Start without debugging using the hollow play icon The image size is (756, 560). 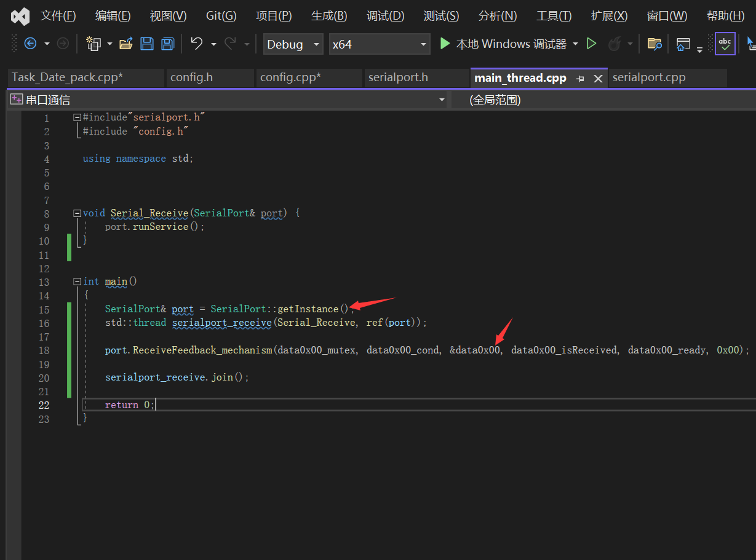tap(591, 44)
